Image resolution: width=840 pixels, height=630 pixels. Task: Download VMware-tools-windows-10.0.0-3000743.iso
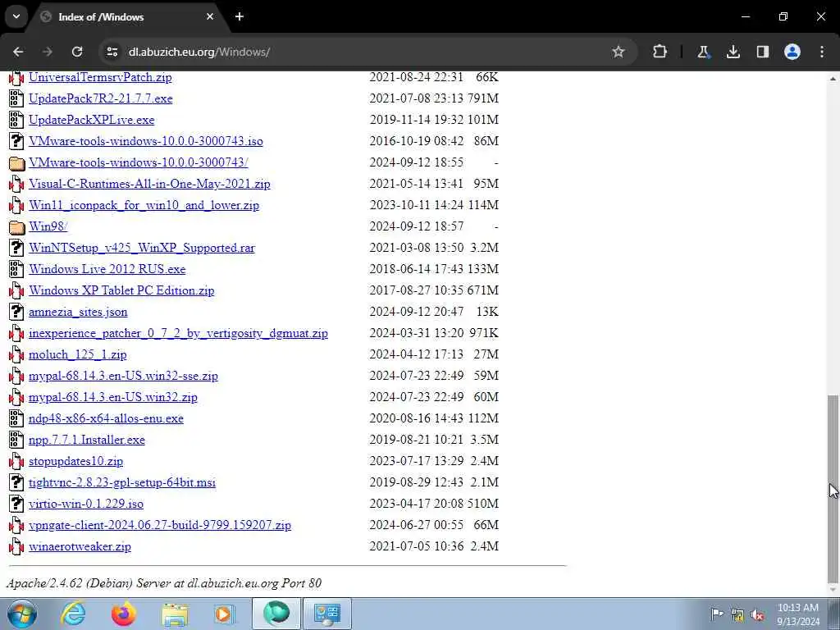tap(146, 141)
